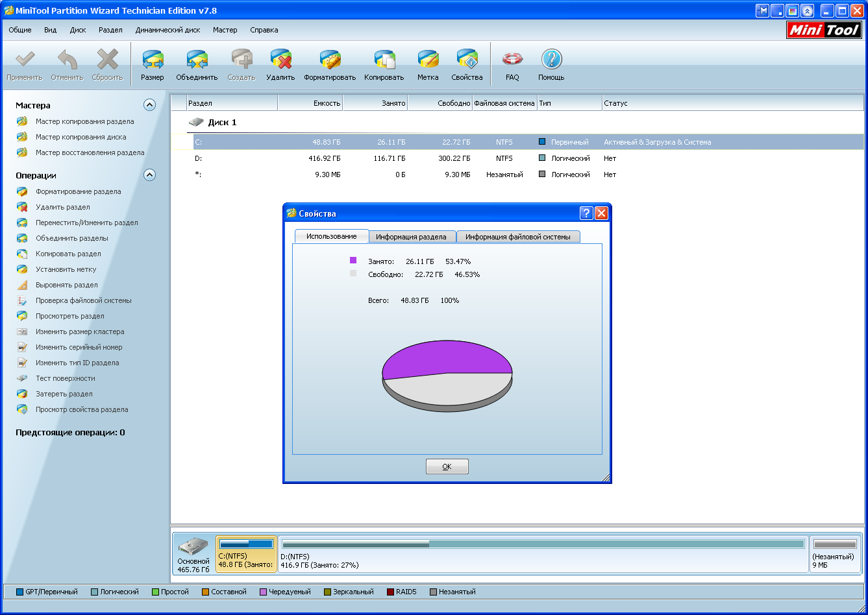Launch Мастер копирования диска
Screen dimensions: 868x615
point(81,137)
